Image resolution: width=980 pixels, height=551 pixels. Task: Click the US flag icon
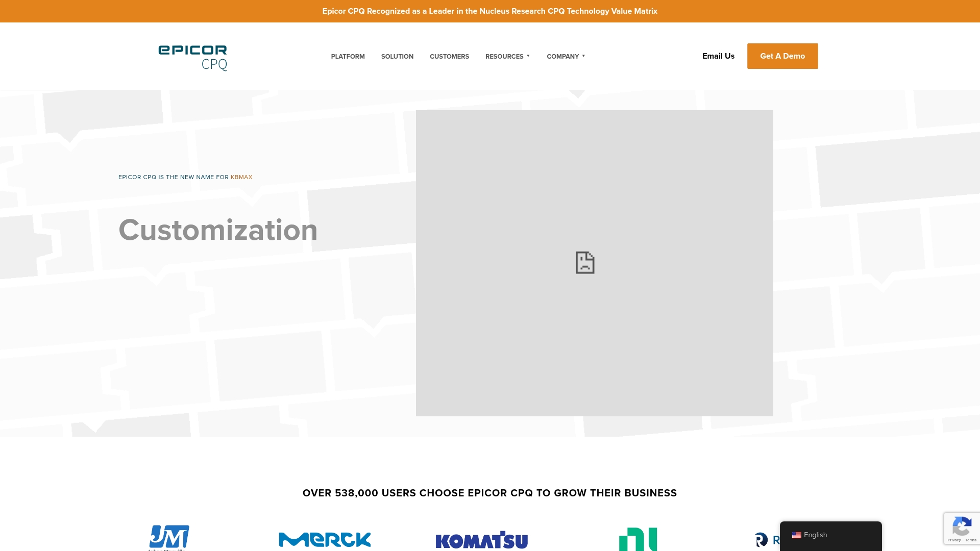click(796, 535)
